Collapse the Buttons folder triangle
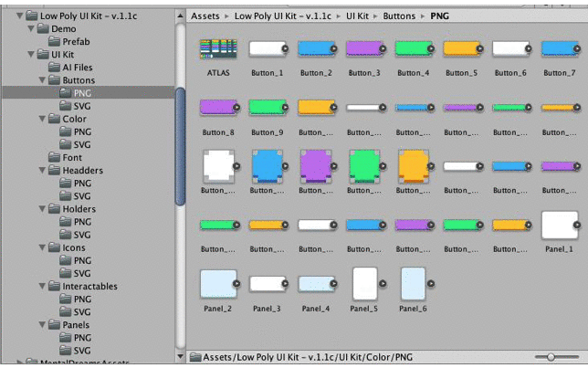Viewport: 588px width, 368px height. [42, 80]
